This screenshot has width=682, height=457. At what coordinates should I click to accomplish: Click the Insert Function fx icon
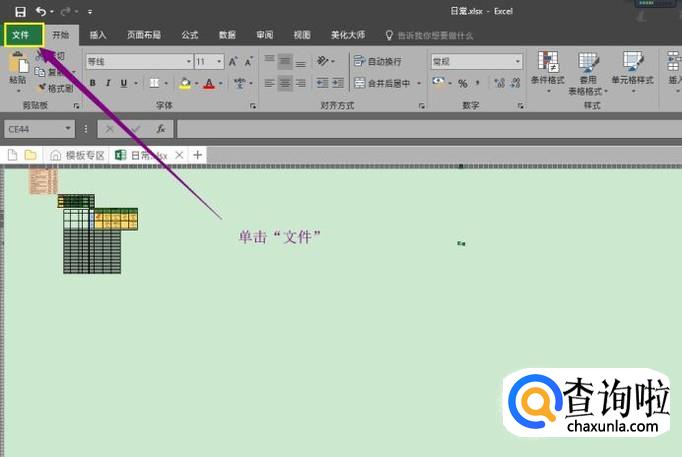click(x=160, y=129)
